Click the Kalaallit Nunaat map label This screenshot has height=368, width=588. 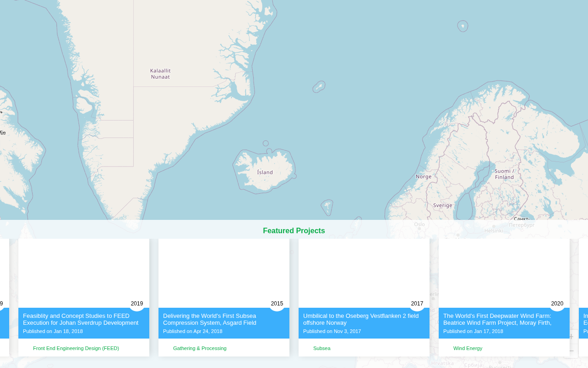click(160, 74)
